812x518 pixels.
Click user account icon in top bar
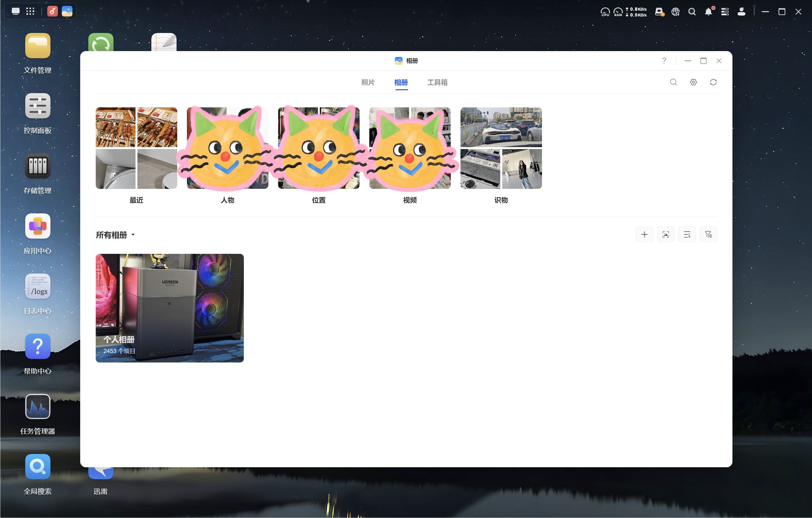[x=741, y=12]
